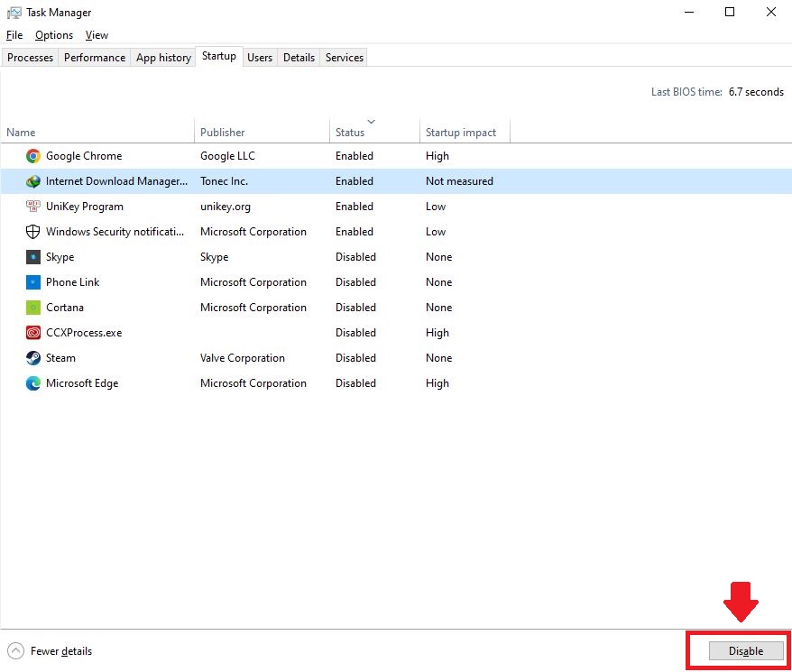Click the Valve Corporation publisher cell
792x672 pixels.
(243, 358)
